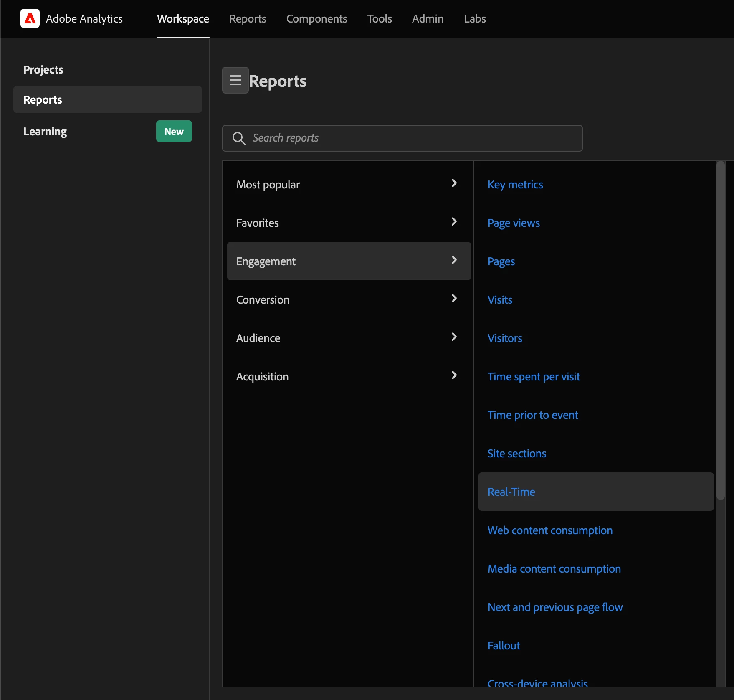The width and height of the screenshot is (734, 700).
Task: Click the Adobe Analytics logo icon
Action: pyautogui.click(x=30, y=18)
